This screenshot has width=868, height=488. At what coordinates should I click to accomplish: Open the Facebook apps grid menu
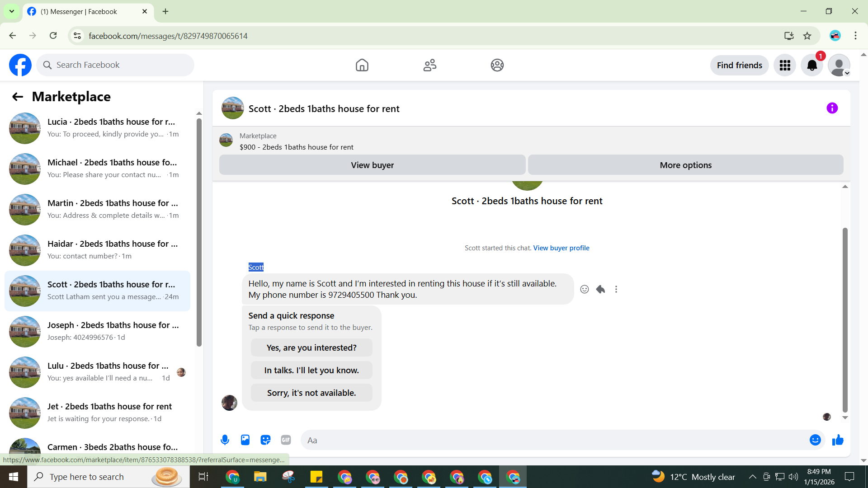pyautogui.click(x=785, y=66)
